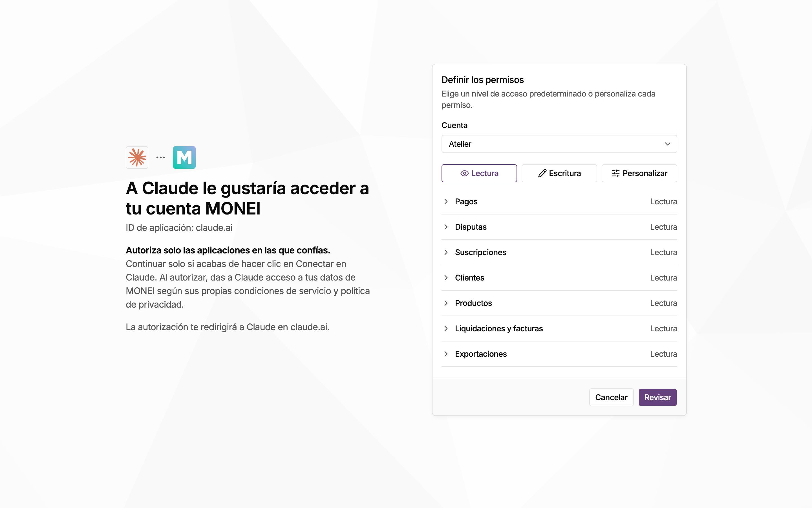The height and width of the screenshot is (508, 812).
Task: Select the Productos row label
Action: 473,303
